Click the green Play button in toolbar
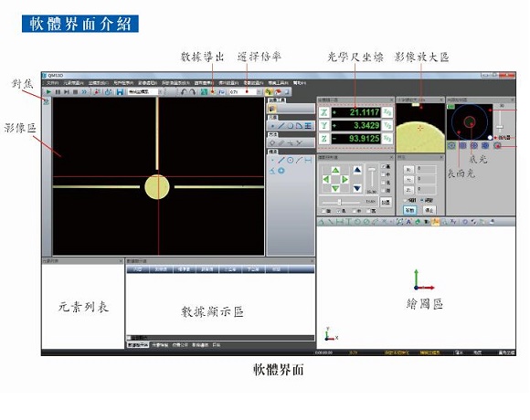530x420 pixels. 48,92
